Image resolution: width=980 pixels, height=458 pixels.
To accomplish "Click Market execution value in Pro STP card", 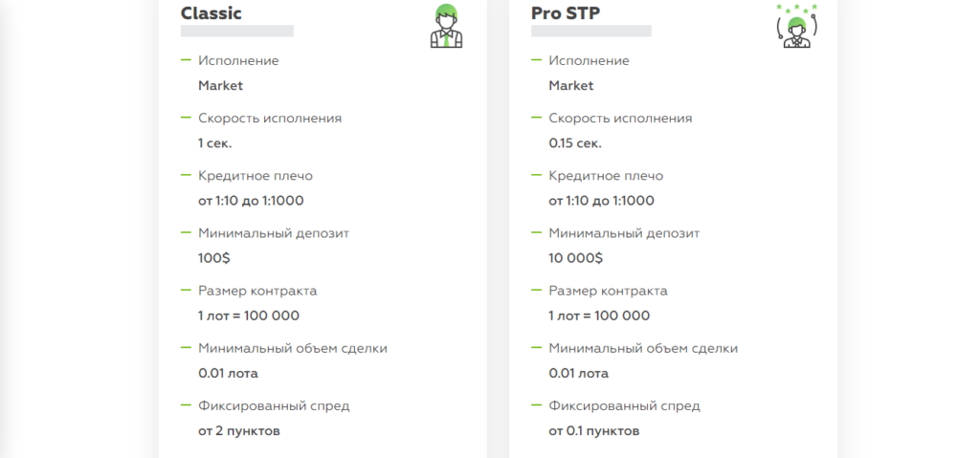I will point(571,86).
